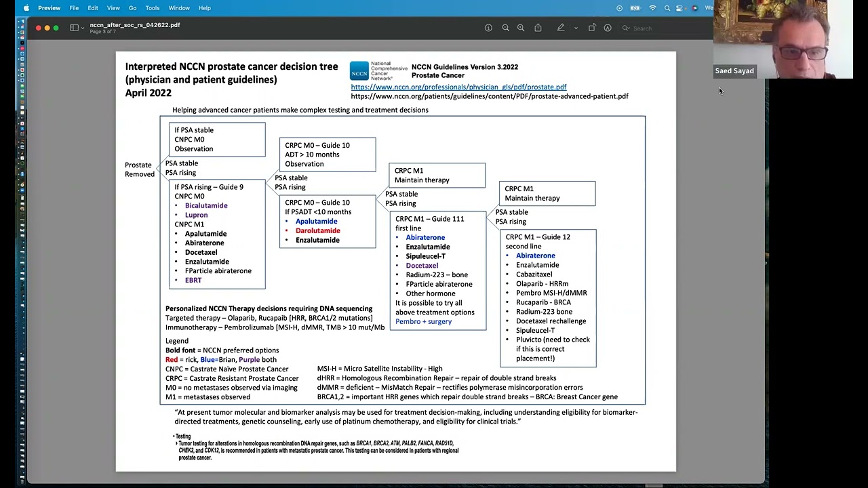
Task: Click the play-circle menu bar icon
Action: [619, 8]
